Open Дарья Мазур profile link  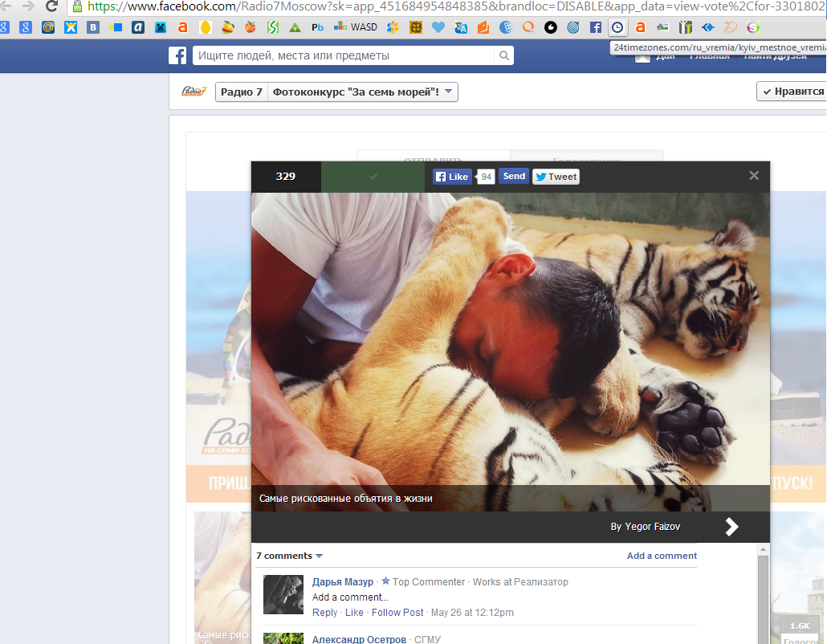[x=342, y=581]
